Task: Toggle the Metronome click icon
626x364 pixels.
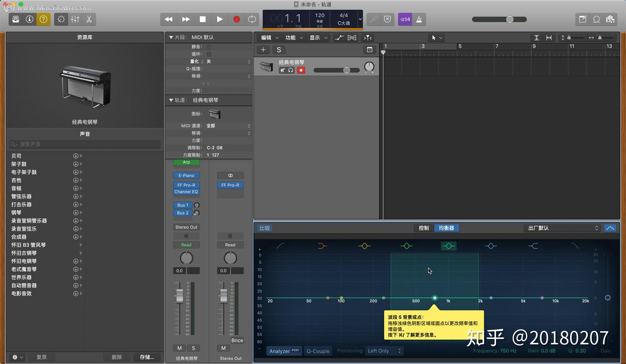Action: click(419, 19)
